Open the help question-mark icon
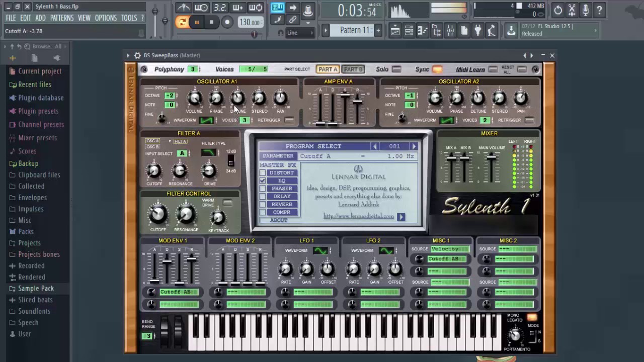Image resolution: width=644 pixels, height=362 pixels. (599, 10)
